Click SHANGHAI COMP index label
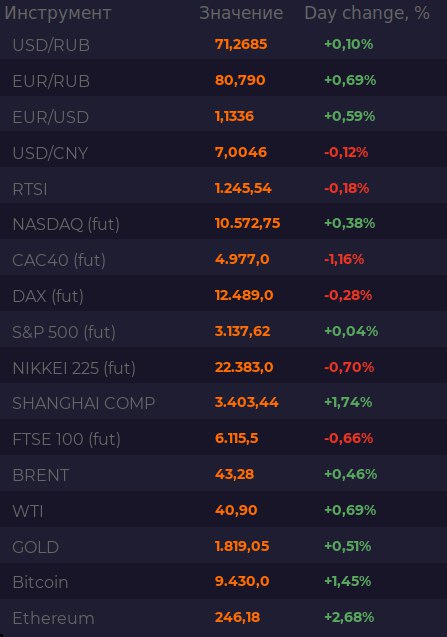447x637 pixels. [84, 403]
